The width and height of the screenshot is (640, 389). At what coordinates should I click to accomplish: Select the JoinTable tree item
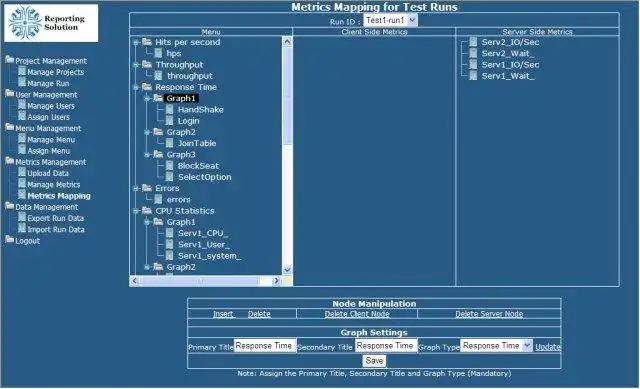click(197, 143)
